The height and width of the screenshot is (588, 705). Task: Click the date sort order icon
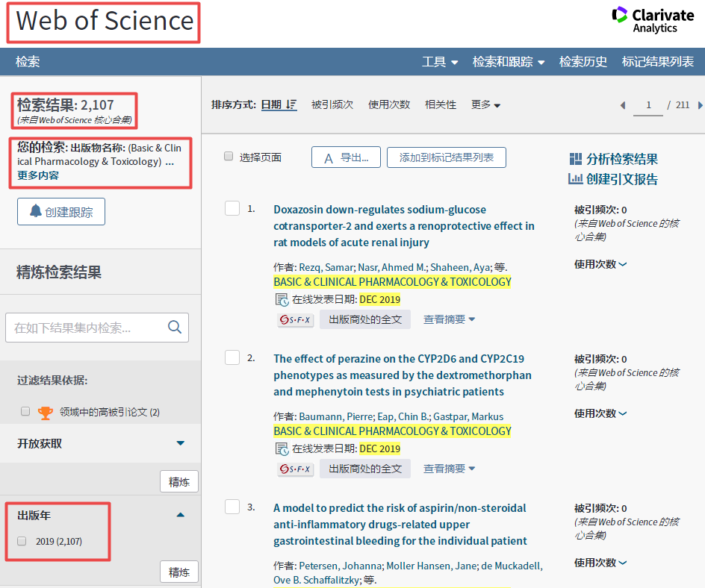point(291,104)
